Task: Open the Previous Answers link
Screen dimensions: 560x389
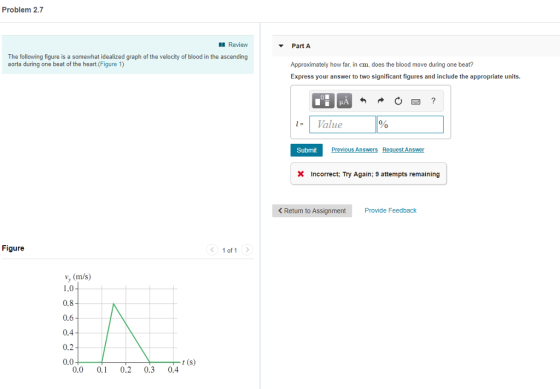Action: [x=354, y=150]
